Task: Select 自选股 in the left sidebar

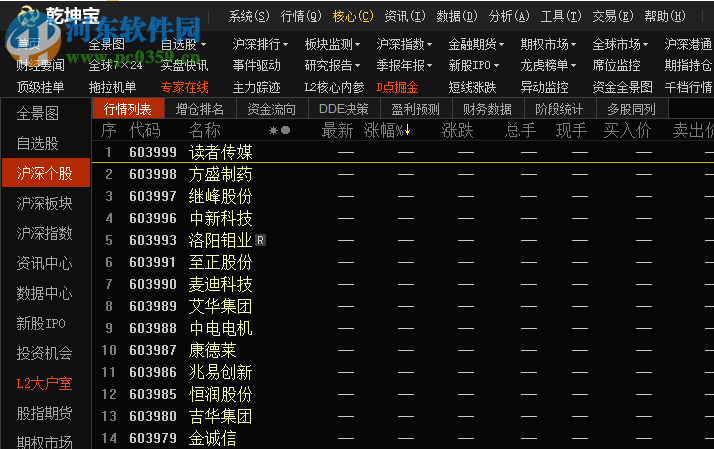Action: tap(46, 143)
